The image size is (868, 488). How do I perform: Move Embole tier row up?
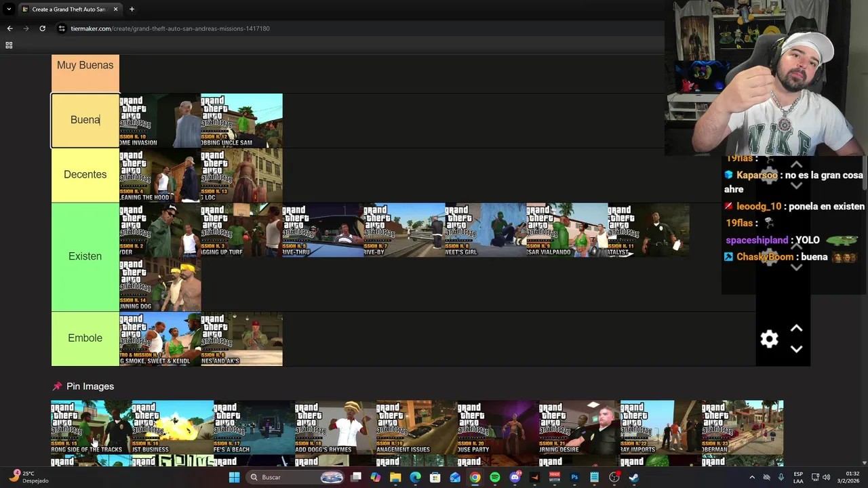[x=797, y=329]
